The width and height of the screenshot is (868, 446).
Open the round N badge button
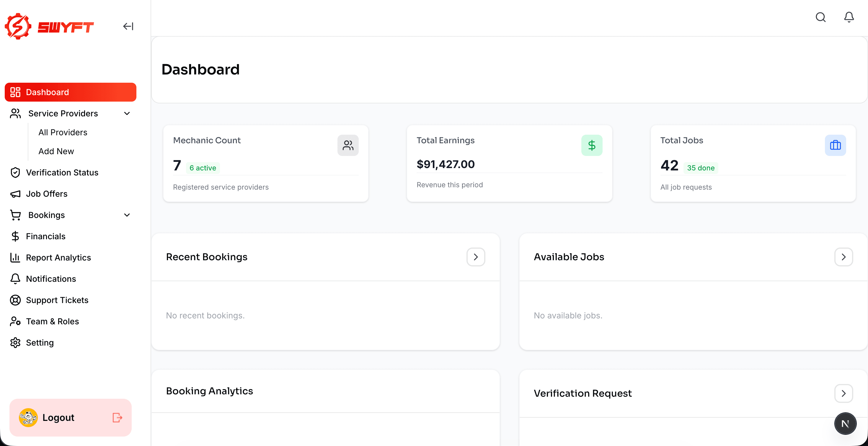pos(845,424)
